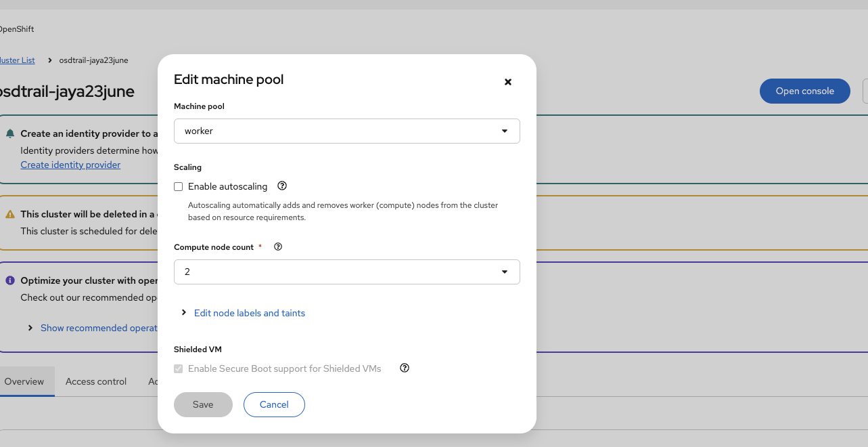
Task: Click help icon next to Enable autoscaling
Action: pyautogui.click(x=283, y=186)
